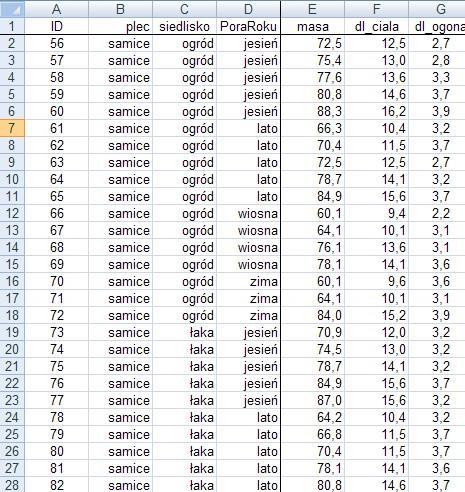Select the cell with ID 61
465x492 pixels.
point(56,128)
